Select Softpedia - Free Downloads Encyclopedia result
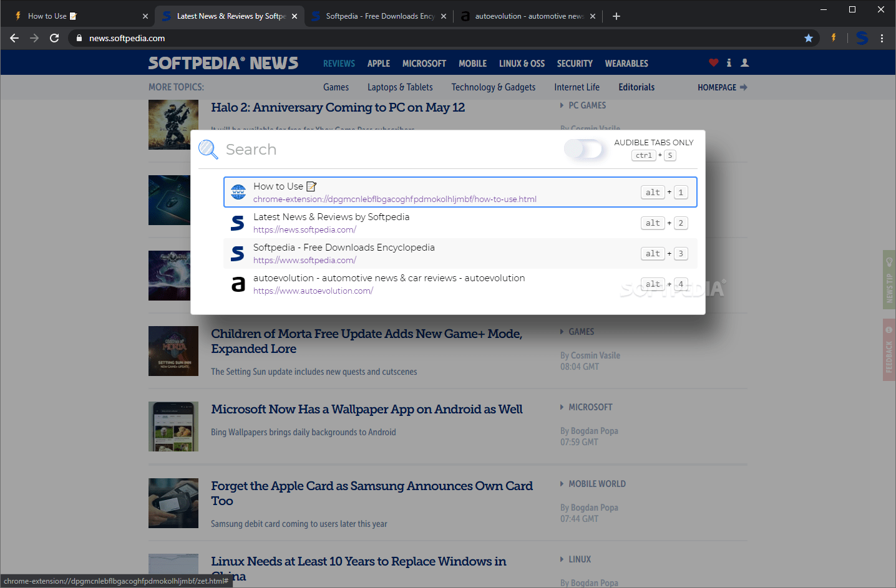Screen dimensions: 896x588 point(460,253)
